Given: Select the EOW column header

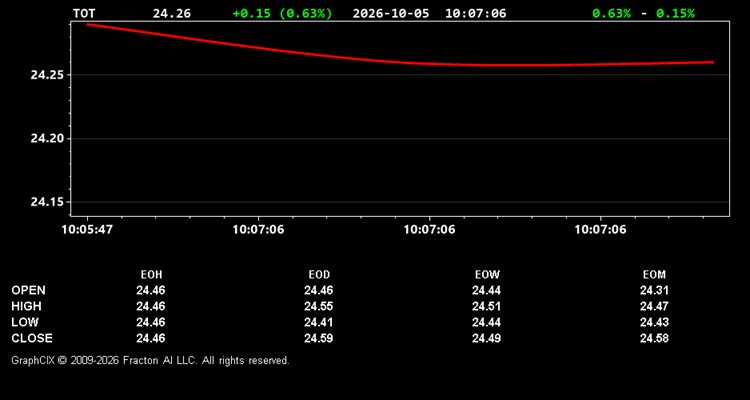Looking at the screenshot, I should tap(487, 275).
